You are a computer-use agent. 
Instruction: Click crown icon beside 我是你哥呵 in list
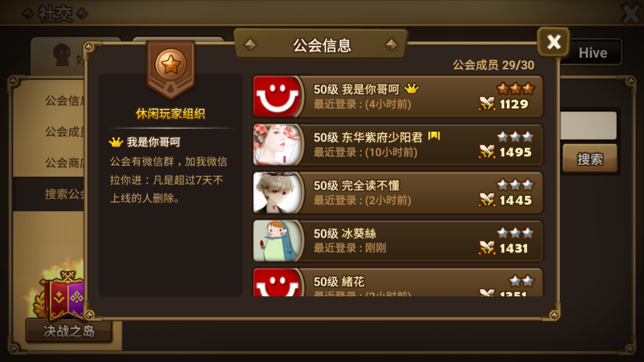pos(412,89)
